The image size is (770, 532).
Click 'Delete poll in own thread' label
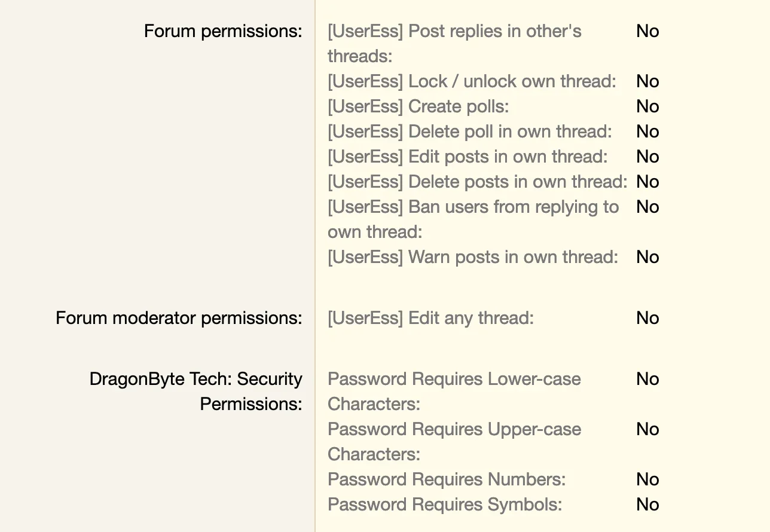pos(470,132)
